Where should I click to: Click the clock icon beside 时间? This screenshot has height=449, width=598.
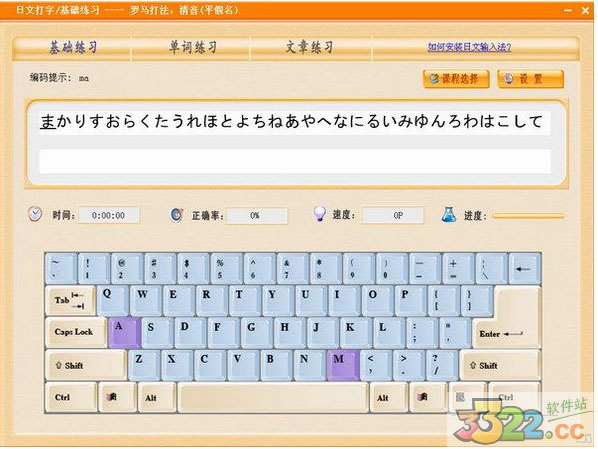pyautogui.click(x=35, y=214)
